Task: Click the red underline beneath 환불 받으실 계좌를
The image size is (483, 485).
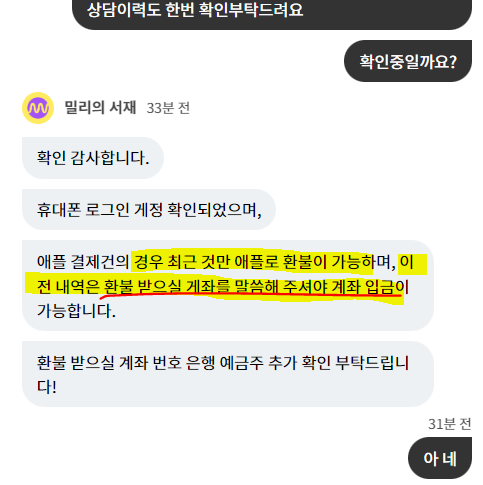Action: [250, 295]
